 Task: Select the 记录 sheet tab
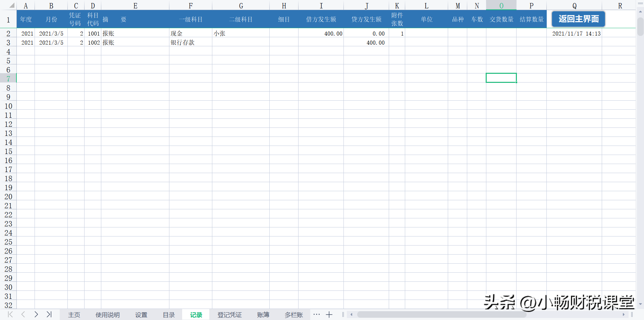[x=196, y=315]
